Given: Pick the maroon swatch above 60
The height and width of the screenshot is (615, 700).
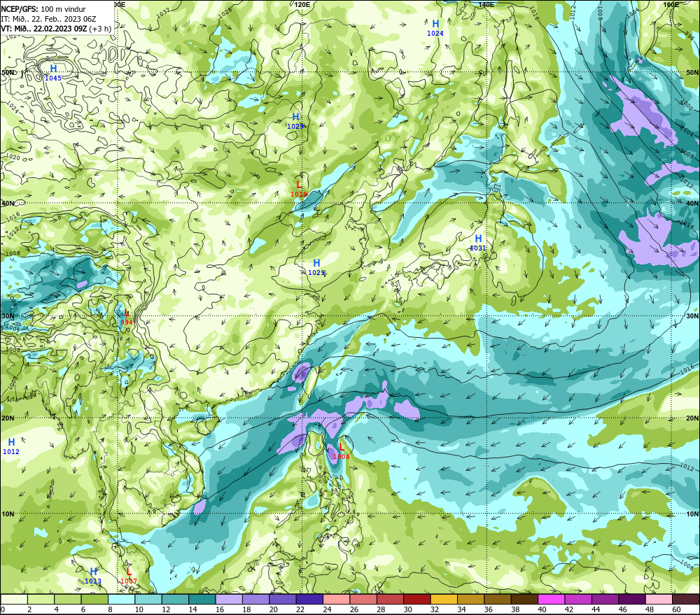Looking at the screenshot, I should click(x=685, y=599).
